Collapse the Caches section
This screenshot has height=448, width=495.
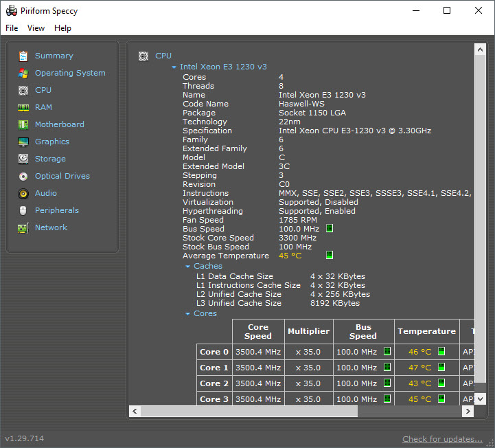click(188, 267)
